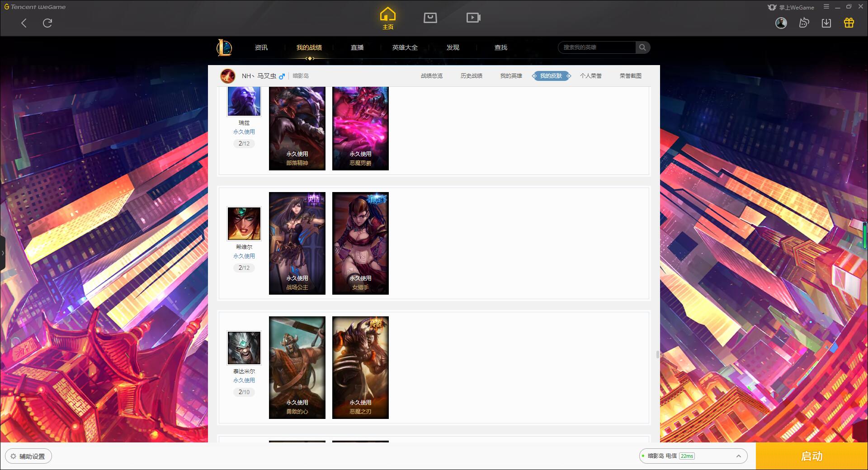Viewport: 868px width, 470px height.
Task: Click the male gender icon
Action: coord(282,76)
